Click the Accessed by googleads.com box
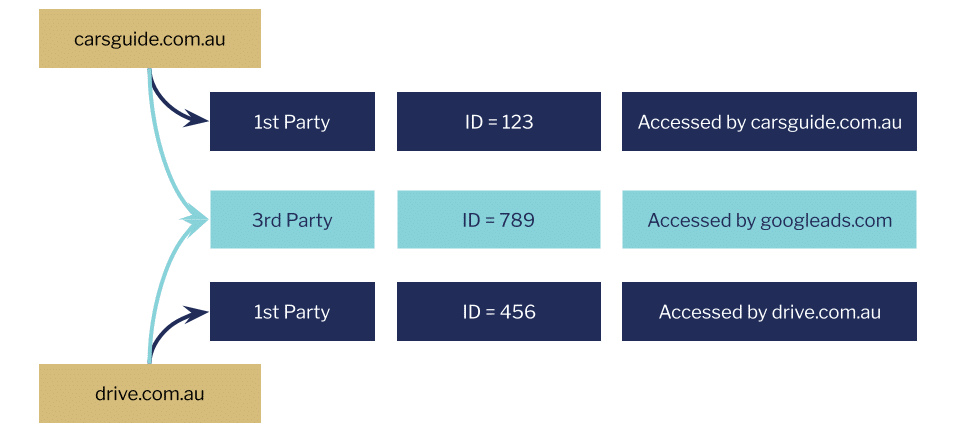The height and width of the screenshot is (432, 960). tap(769, 220)
